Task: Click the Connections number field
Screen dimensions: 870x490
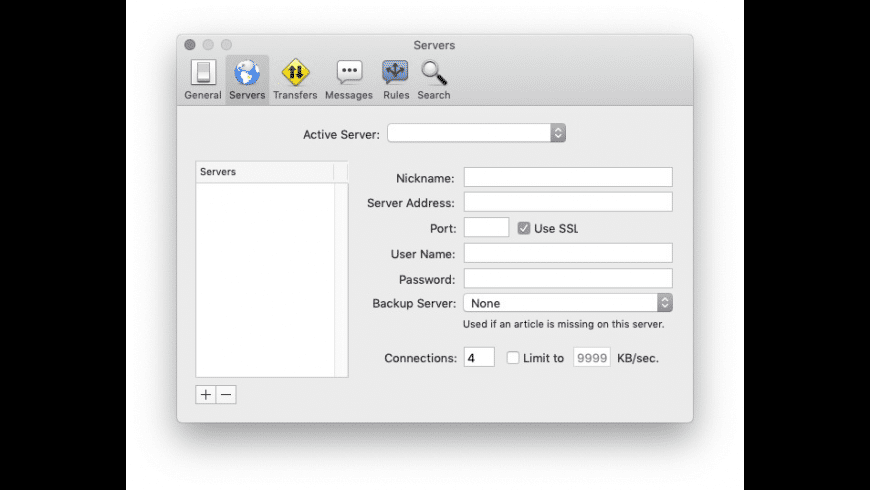Action: click(x=479, y=357)
